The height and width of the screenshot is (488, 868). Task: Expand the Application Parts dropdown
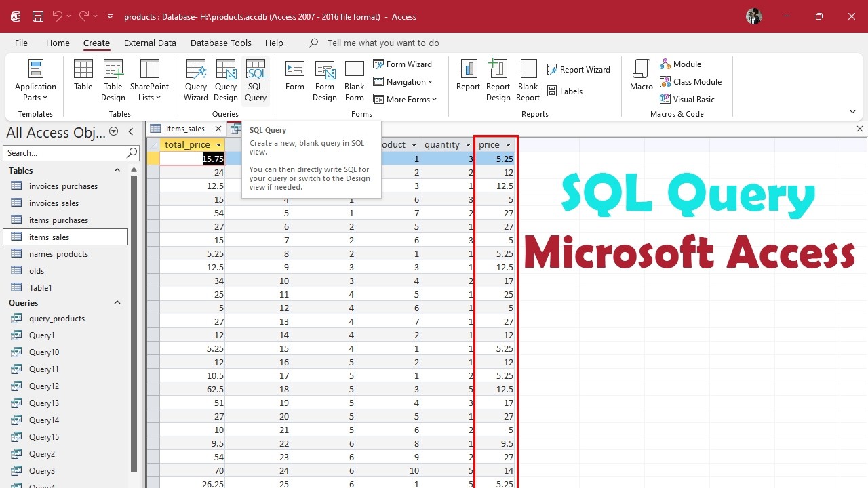pyautogui.click(x=35, y=81)
